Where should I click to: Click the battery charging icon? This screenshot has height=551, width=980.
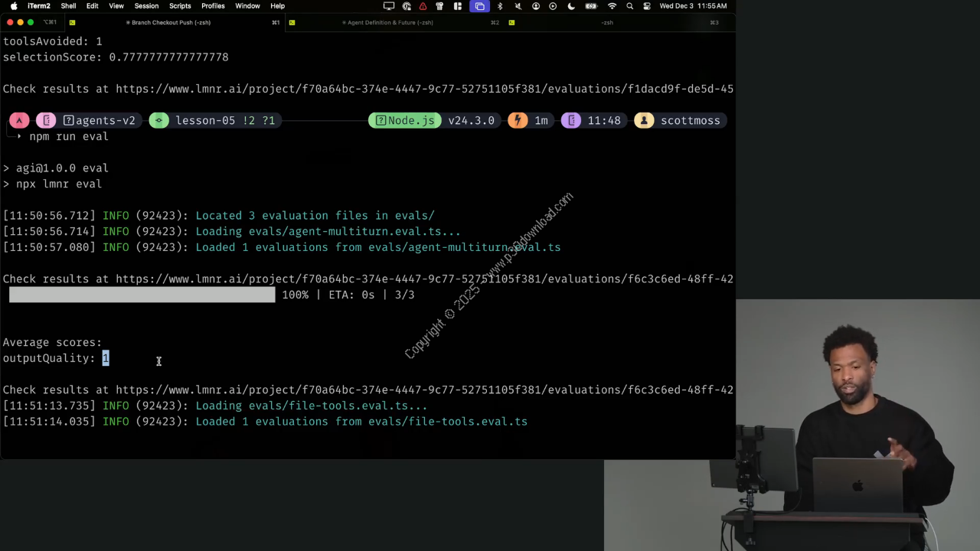[591, 6]
